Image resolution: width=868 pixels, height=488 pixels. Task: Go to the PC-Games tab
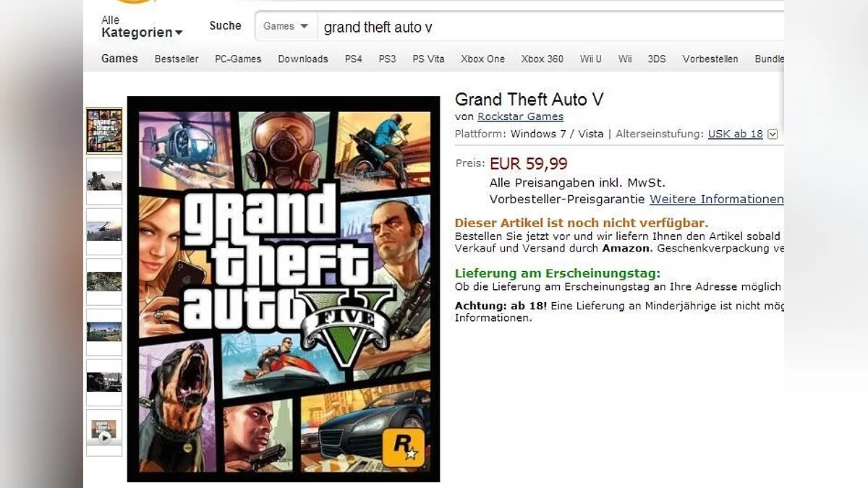coord(238,59)
